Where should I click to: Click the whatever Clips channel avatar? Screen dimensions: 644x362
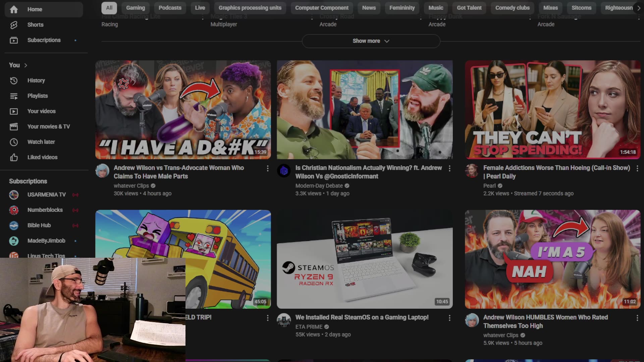click(x=102, y=171)
